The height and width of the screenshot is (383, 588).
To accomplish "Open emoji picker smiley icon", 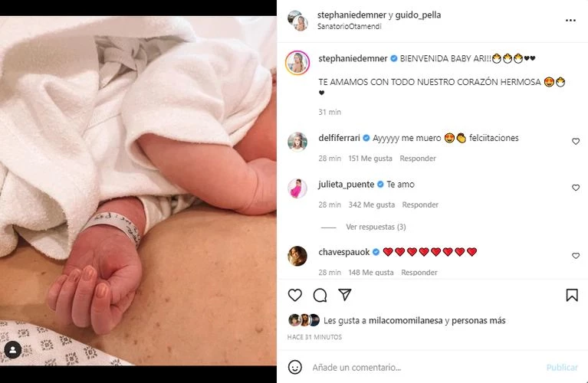I will pos(294,367).
